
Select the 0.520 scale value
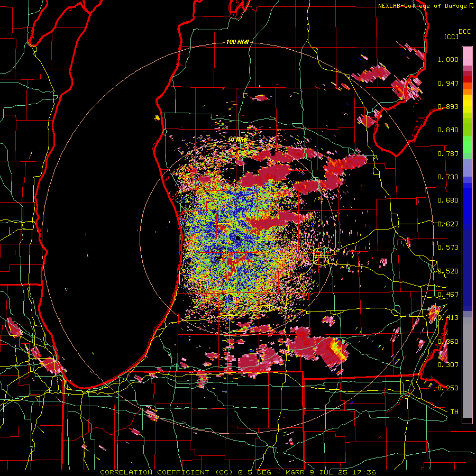(448, 271)
